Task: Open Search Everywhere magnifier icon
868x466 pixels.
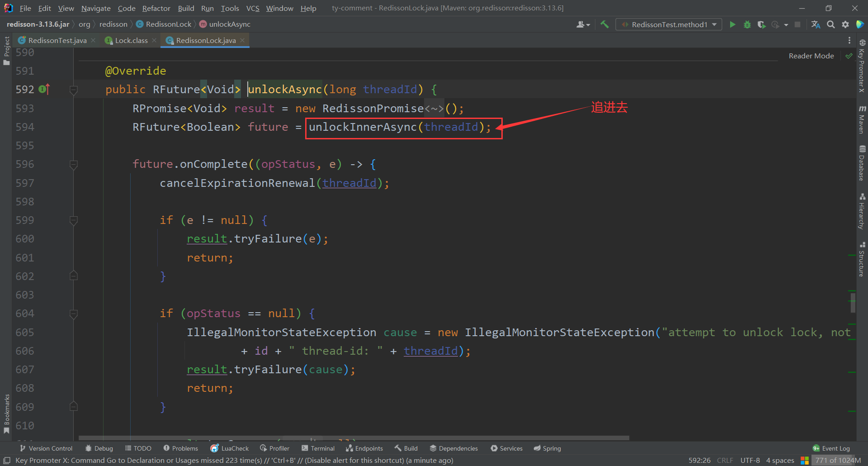Action: point(830,24)
